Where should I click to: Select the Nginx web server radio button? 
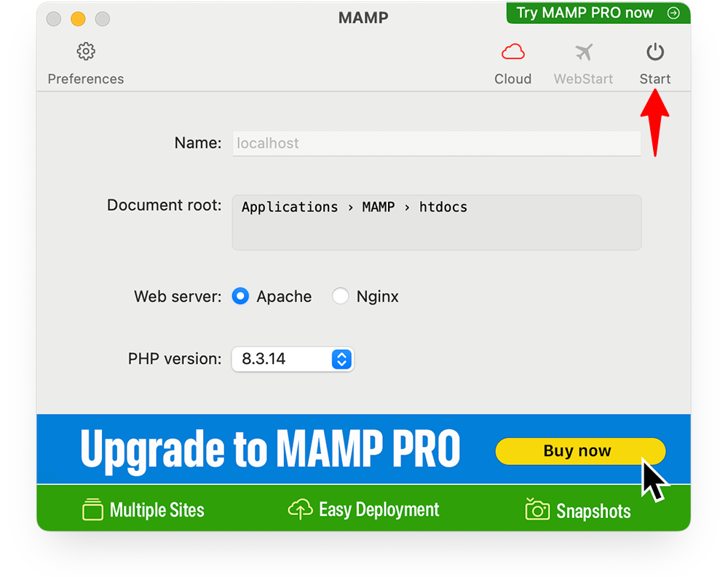pyautogui.click(x=340, y=296)
